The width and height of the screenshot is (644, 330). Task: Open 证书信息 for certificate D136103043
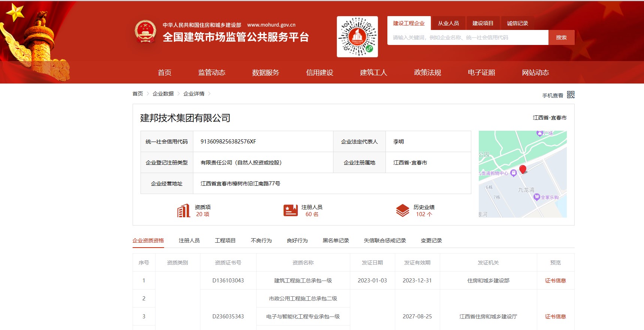[x=555, y=281]
